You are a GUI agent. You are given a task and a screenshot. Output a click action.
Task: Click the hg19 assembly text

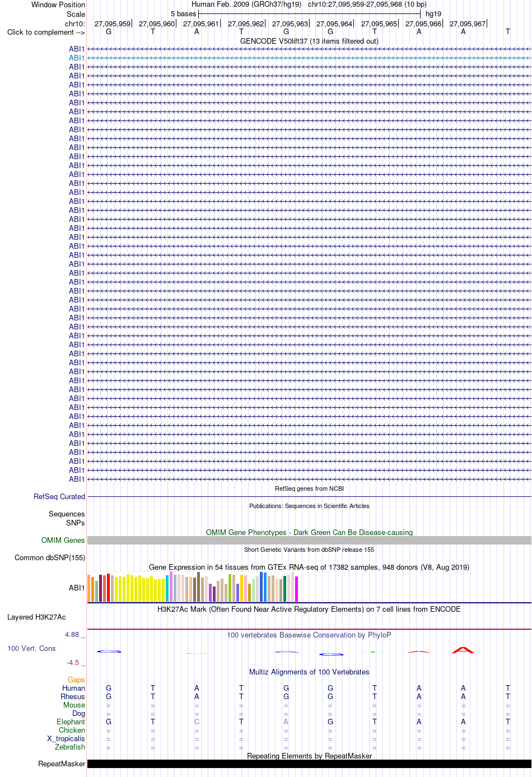tap(433, 14)
